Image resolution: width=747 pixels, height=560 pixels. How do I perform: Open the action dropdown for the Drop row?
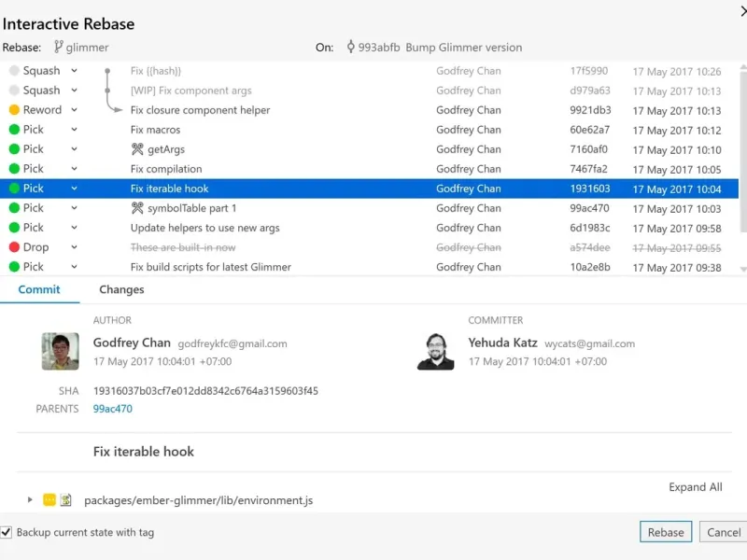pyautogui.click(x=74, y=247)
